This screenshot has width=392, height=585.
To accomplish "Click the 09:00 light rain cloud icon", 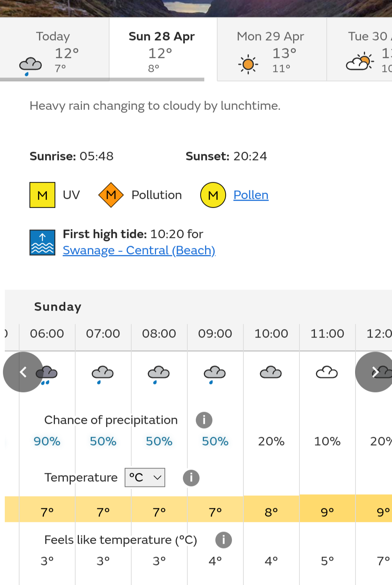I will point(215,374).
